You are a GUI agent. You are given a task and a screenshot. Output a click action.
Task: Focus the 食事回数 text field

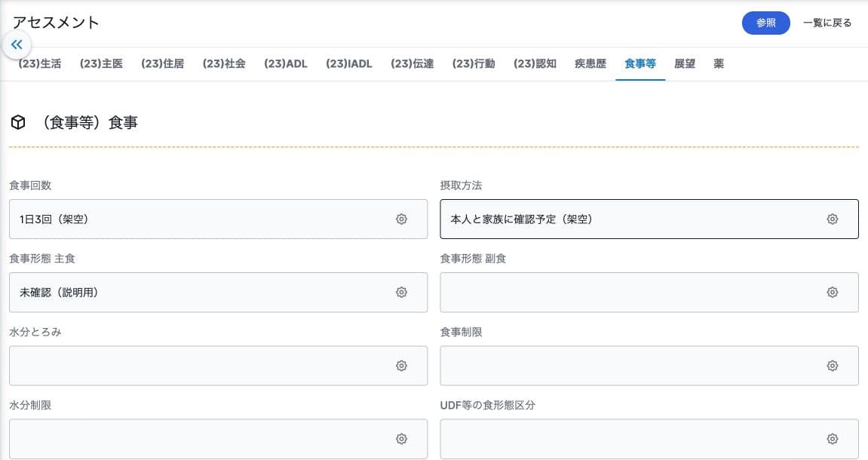(x=218, y=219)
